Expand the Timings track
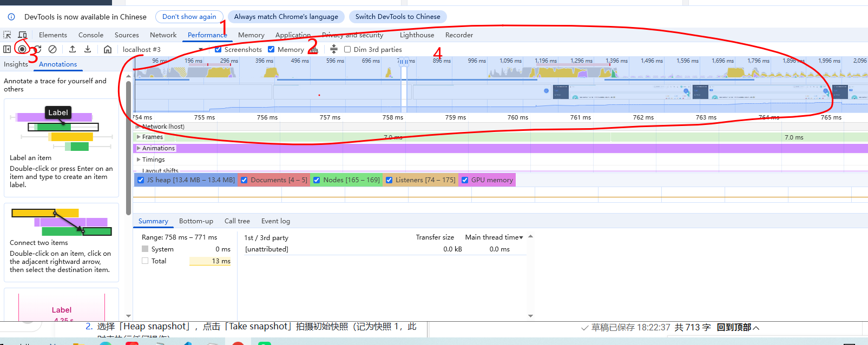Screen dimensions: 868x345 (x=139, y=160)
